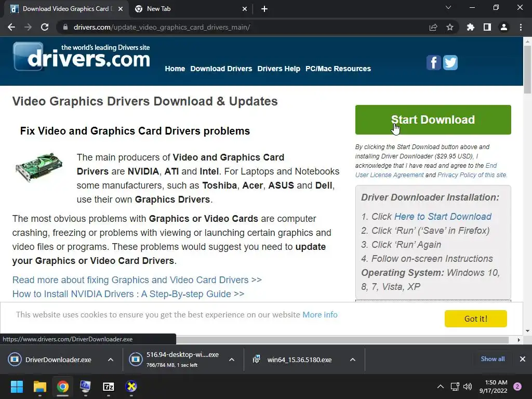Share this page using the share icon
Image resolution: width=532 pixels, height=399 pixels.
[x=433, y=27]
